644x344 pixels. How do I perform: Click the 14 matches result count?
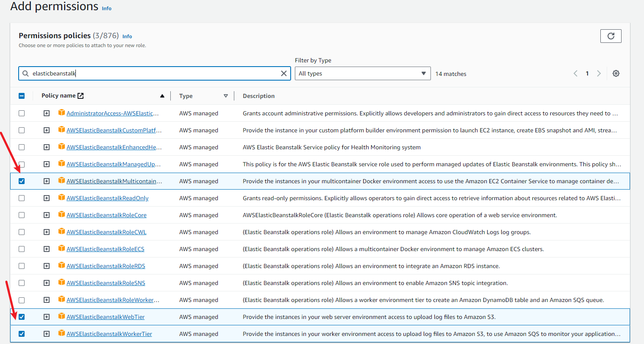coord(451,74)
